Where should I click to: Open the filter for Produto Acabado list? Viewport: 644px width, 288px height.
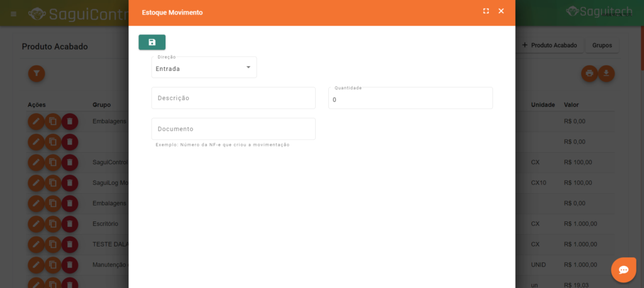coord(36,74)
